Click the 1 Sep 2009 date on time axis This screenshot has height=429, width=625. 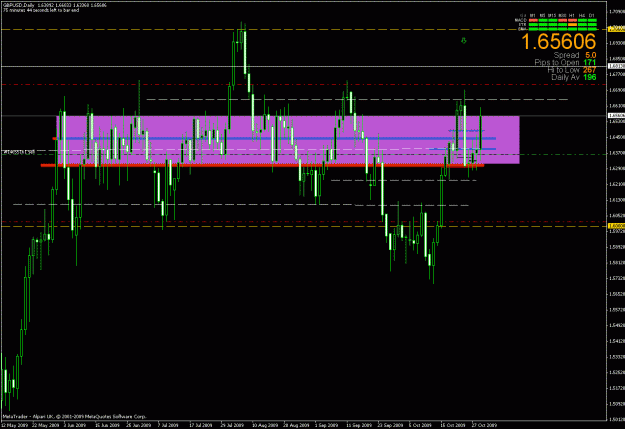coord(326,425)
